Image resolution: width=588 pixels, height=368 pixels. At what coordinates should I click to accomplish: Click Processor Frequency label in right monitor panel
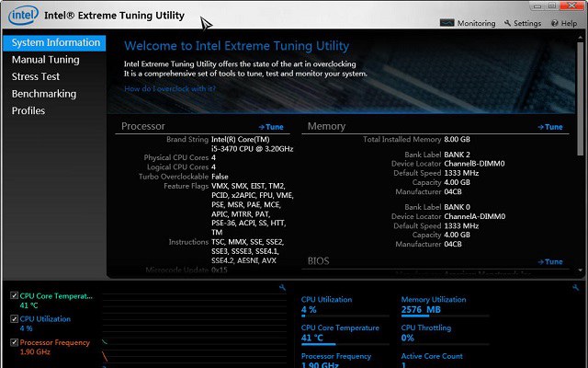[336, 356]
